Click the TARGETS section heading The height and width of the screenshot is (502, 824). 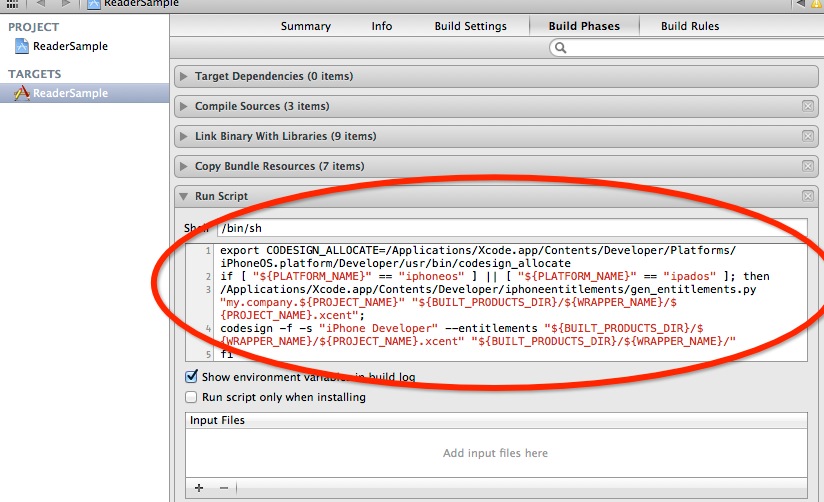pos(35,74)
